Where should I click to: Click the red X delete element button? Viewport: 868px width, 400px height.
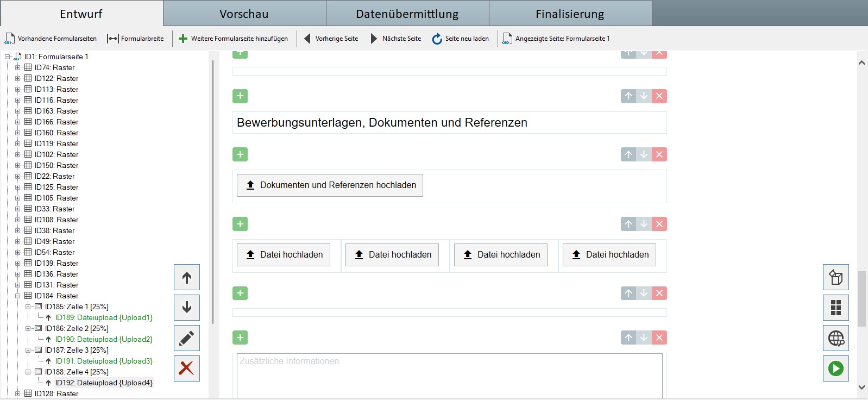click(x=186, y=368)
